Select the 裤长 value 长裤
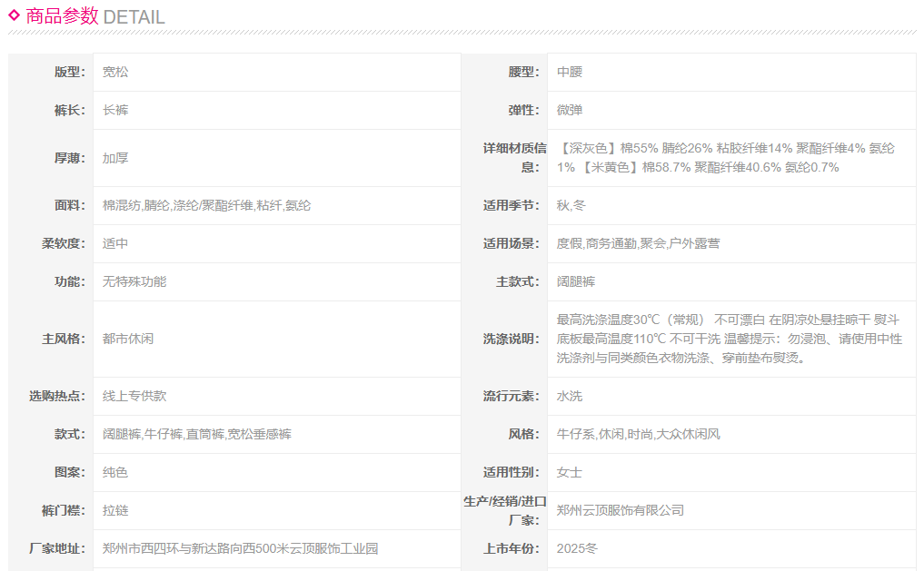Viewport: 924px width, 571px height. [x=115, y=110]
